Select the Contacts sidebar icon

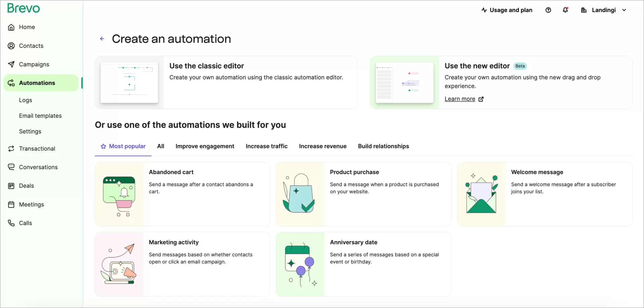coord(11,46)
